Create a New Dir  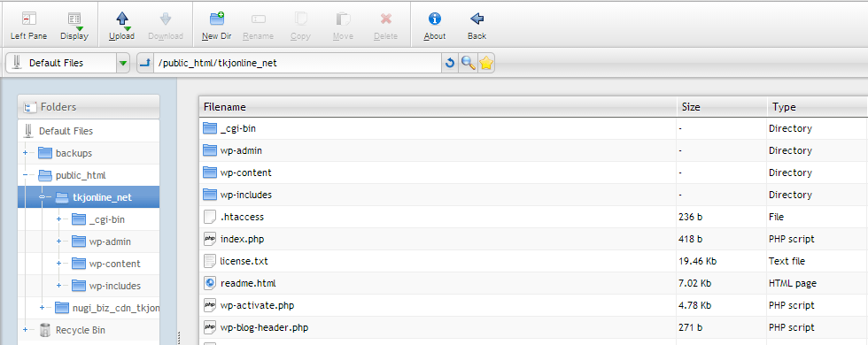pyautogui.click(x=216, y=26)
